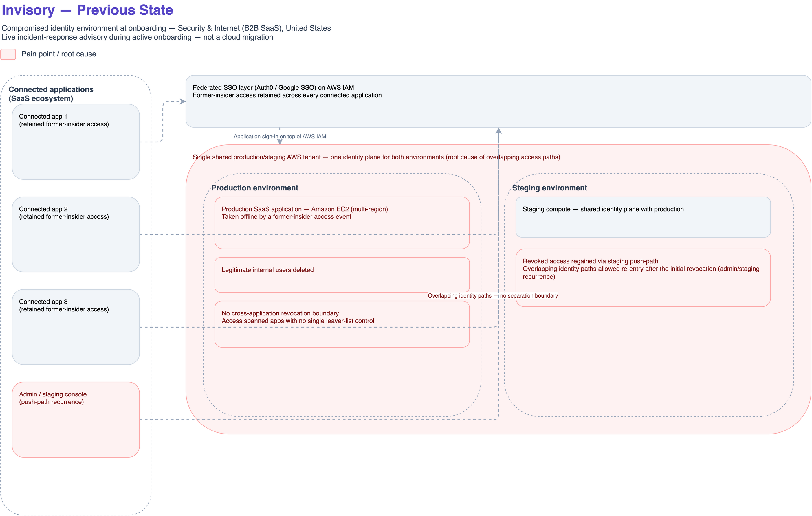The width and height of the screenshot is (812, 516).
Task: Select the pink 'Pain point / root cause' legend swatch
Action: 8,54
